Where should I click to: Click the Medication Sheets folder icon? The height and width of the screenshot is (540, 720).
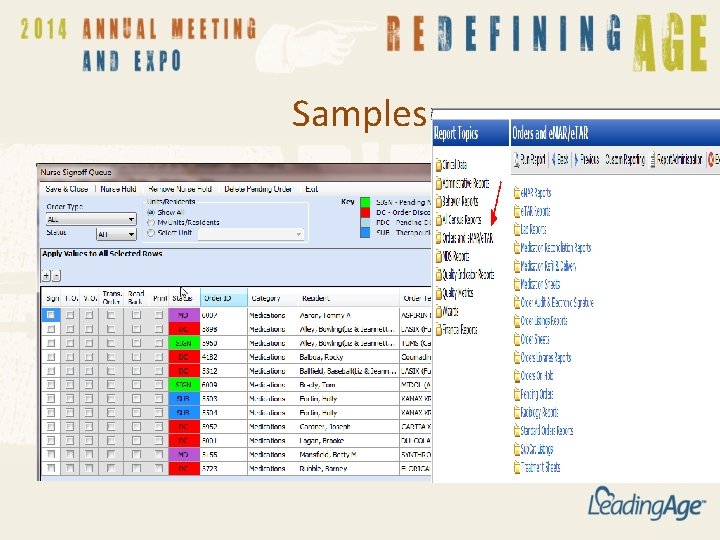pos(517,284)
